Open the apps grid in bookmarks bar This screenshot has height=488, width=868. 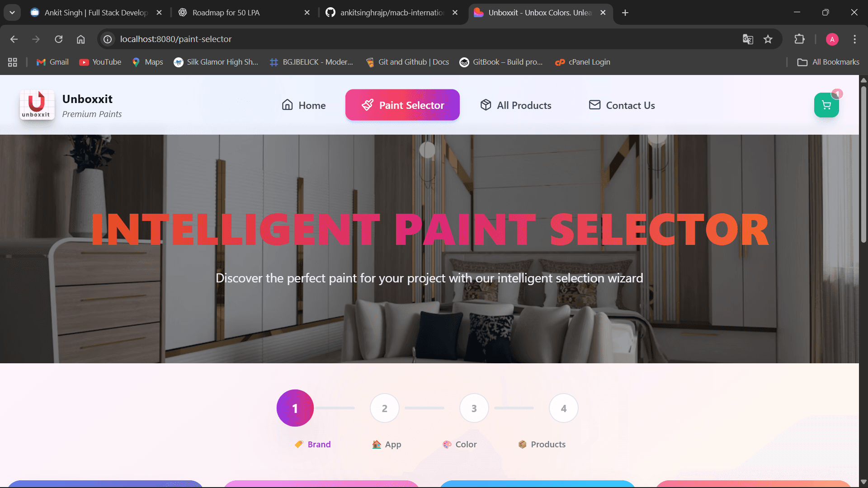[13, 62]
